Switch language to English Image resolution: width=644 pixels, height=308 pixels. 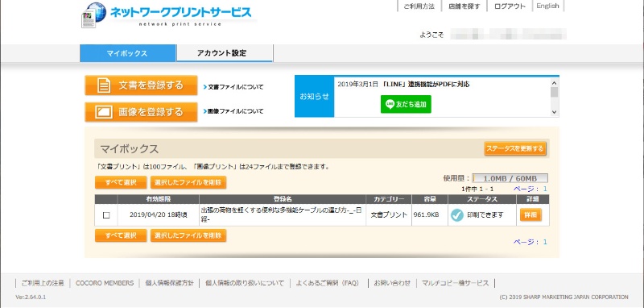coord(547,6)
